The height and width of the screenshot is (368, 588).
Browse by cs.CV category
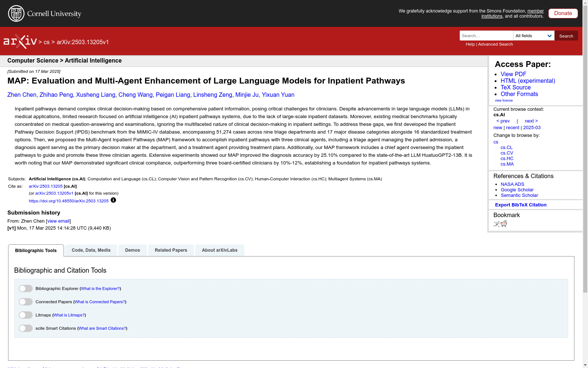point(507,153)
